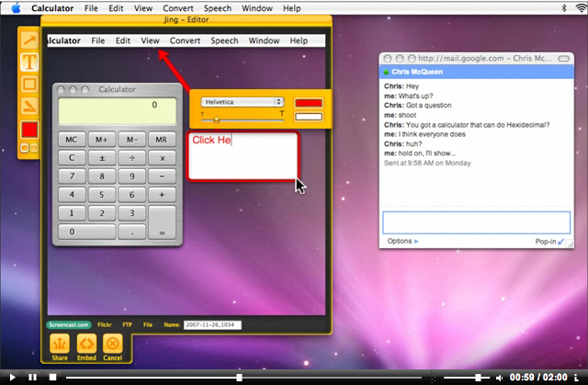Expand the Options menu in chat window
The image size is (588, 385).
point(401,241)
